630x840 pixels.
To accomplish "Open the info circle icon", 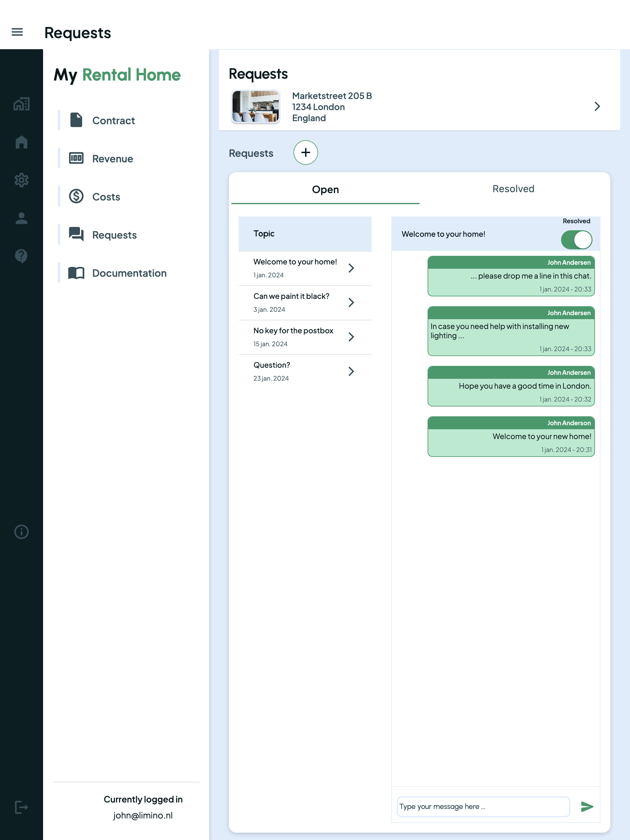I will [21, 532].
